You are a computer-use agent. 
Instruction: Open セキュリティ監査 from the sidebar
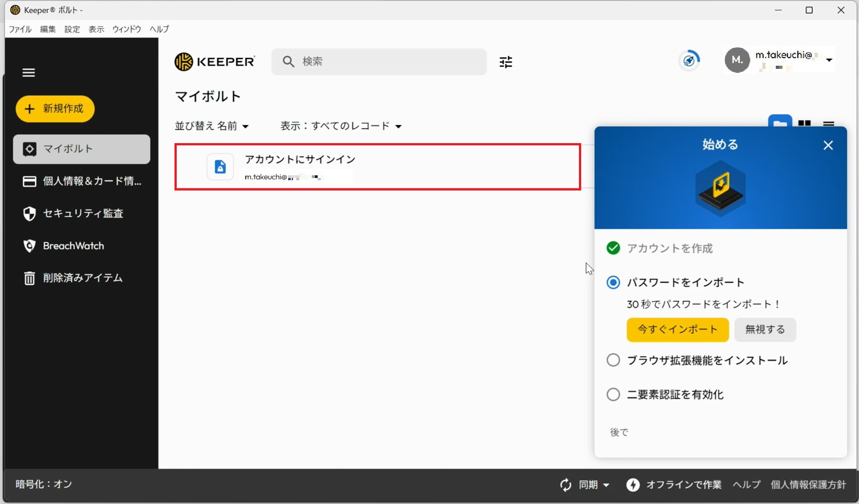click(82, 213)
